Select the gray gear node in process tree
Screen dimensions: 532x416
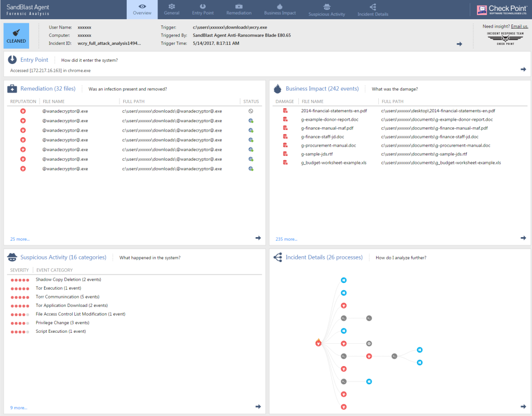click(369, 344)
